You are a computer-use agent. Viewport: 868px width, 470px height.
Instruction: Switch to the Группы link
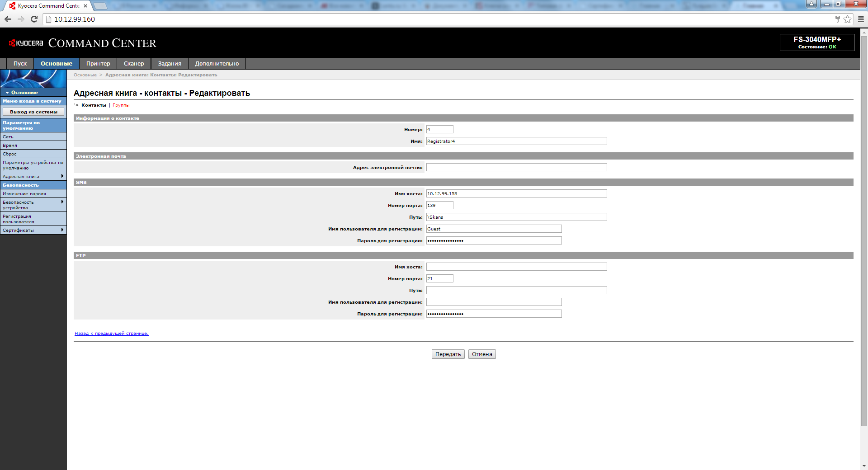point(121,105)
